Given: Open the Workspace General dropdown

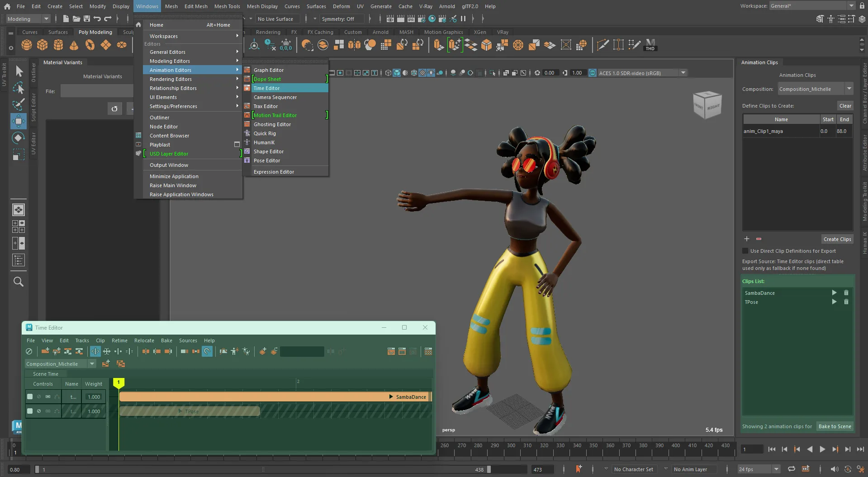Looking at the screenshot, I should (x=812, y=6).
